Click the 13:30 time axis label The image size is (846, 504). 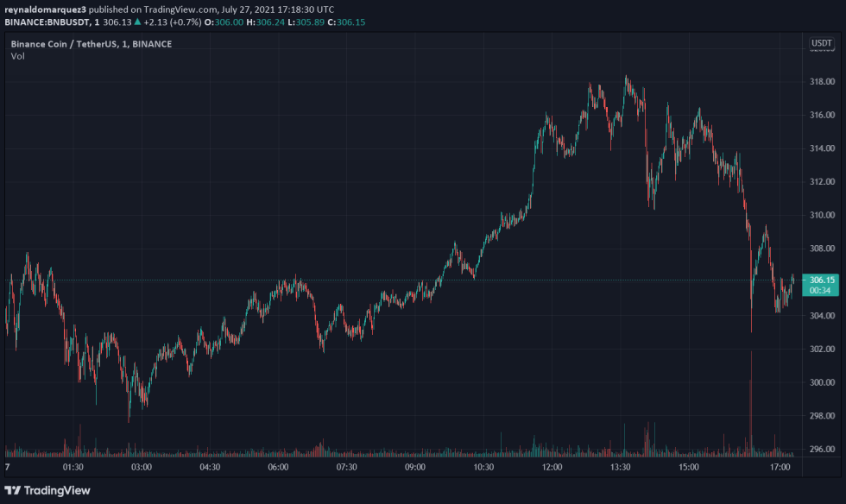click(x=621, y=467)
